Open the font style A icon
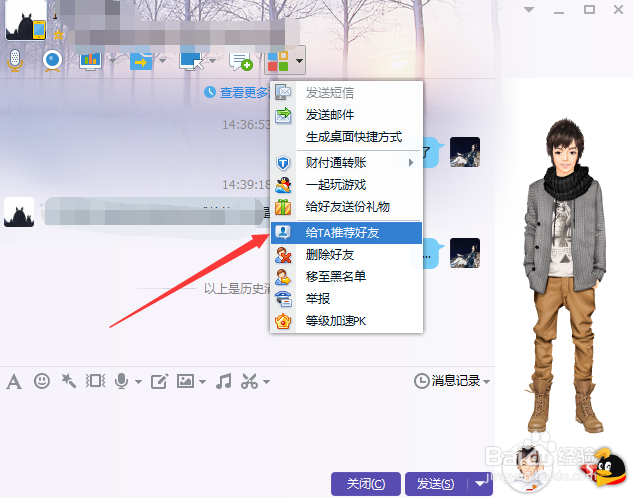 (x=14, y=381)
